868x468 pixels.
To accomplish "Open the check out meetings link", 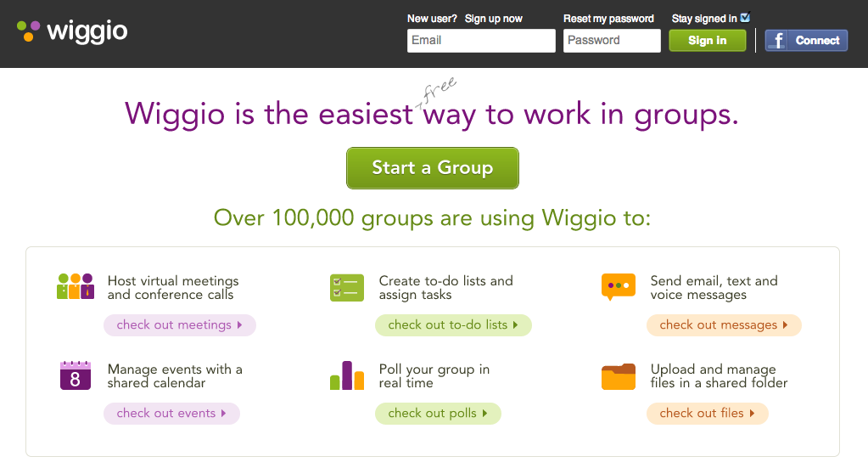I will 180,325.
